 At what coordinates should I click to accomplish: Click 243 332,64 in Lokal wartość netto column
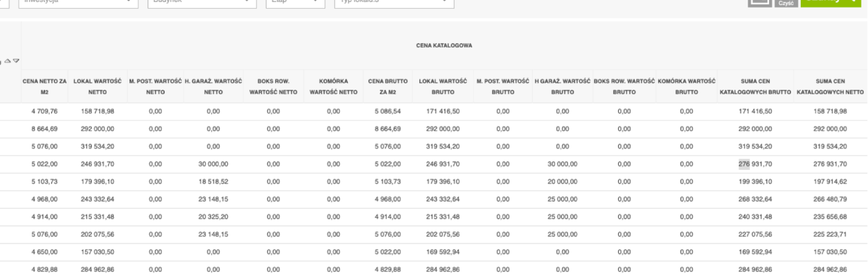(x=97, y=199)
